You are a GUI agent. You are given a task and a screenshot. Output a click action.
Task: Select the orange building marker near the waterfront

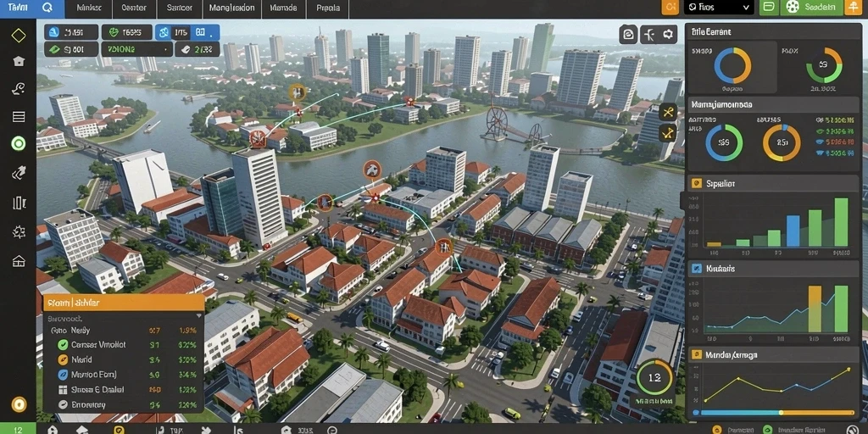[372, 170]
